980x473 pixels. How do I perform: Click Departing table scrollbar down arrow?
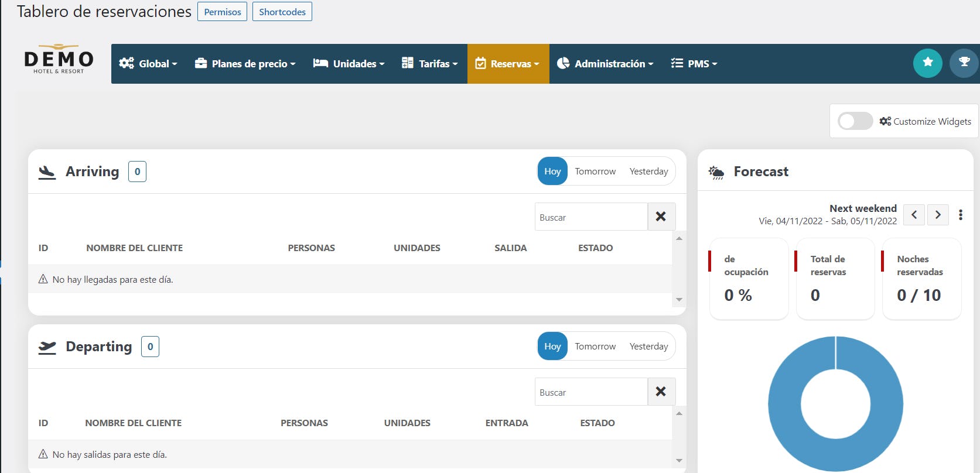[679, 461]
